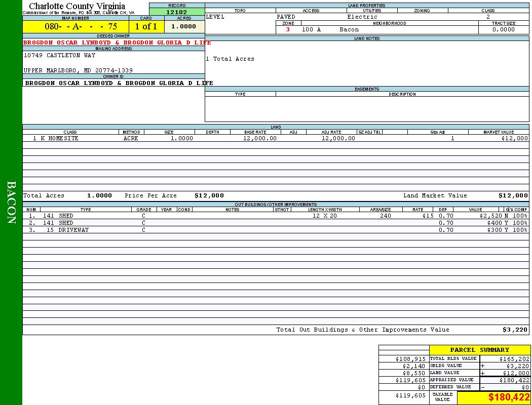This screenshot has height=405, width=532.
Task: Click the 12 X 20 shed dimensions
Action: [x=325, y=216]
